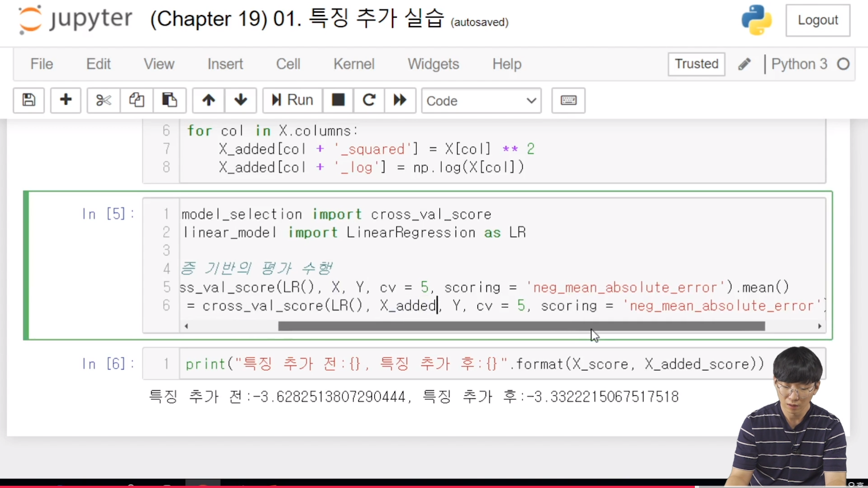Open the Kernel menu
Image resolution: width=868 pixels, height=488 pixels.
click(x=354, y=64)
